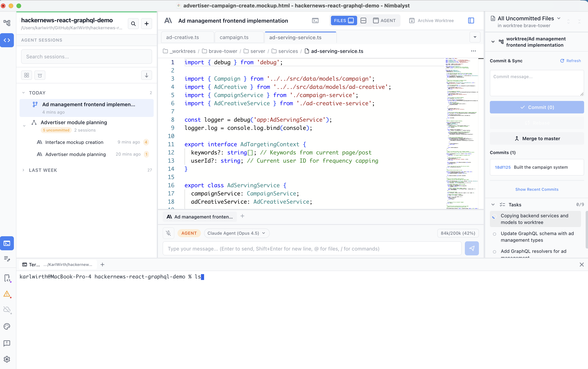Open the terminal panel sidebar icon

7,243
